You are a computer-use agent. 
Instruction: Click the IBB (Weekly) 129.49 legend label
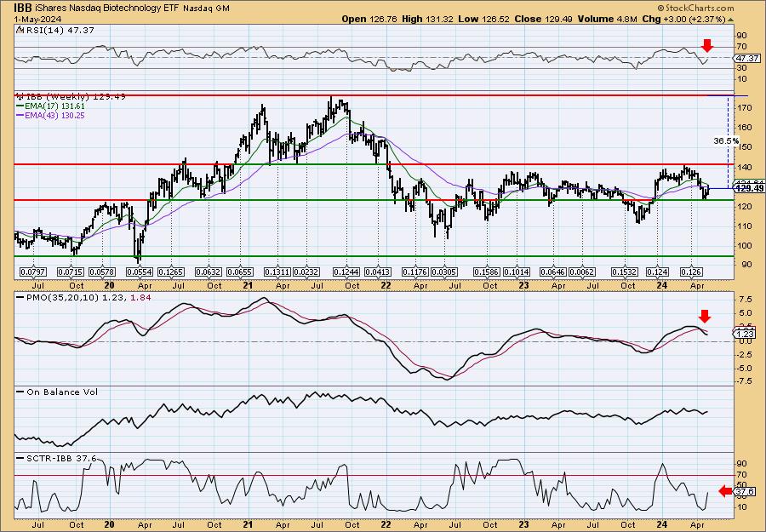tap(71, 97)
